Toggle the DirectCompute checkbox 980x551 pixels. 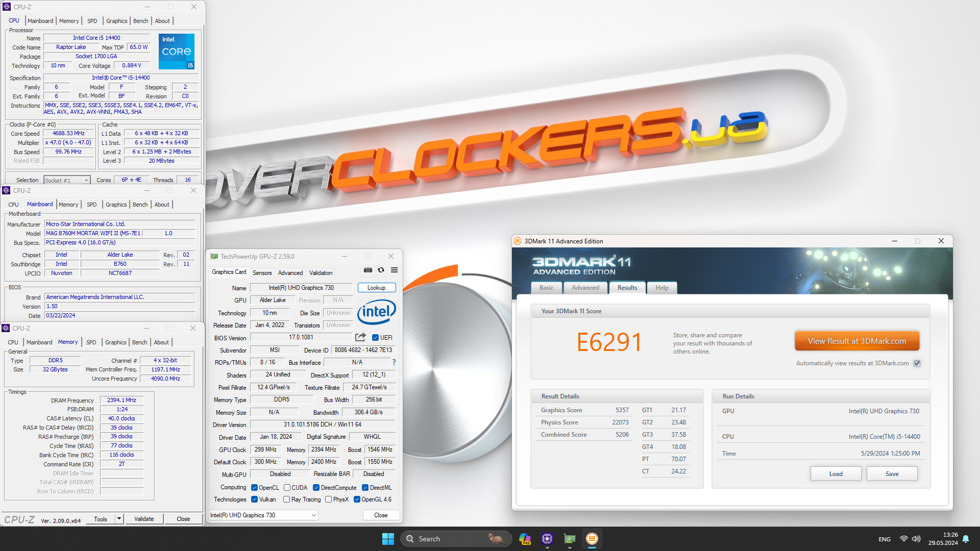[x=316, y=488]
